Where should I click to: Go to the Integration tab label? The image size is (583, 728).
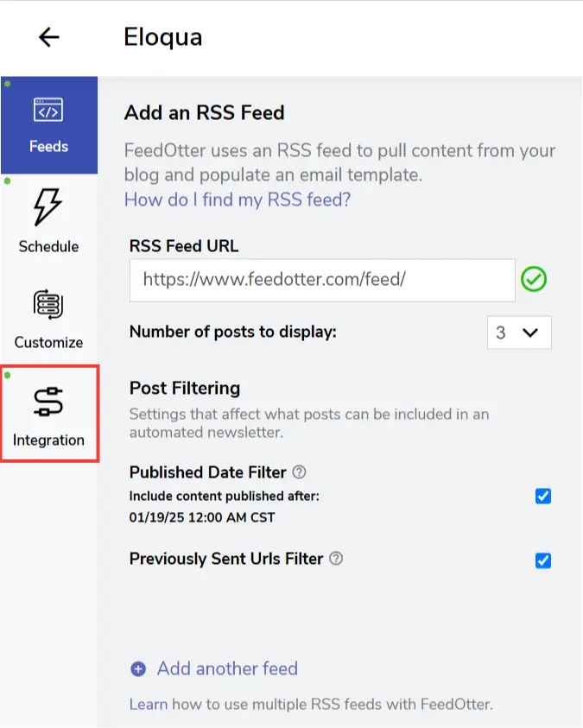pyautogui.click(x=48, y=440)
